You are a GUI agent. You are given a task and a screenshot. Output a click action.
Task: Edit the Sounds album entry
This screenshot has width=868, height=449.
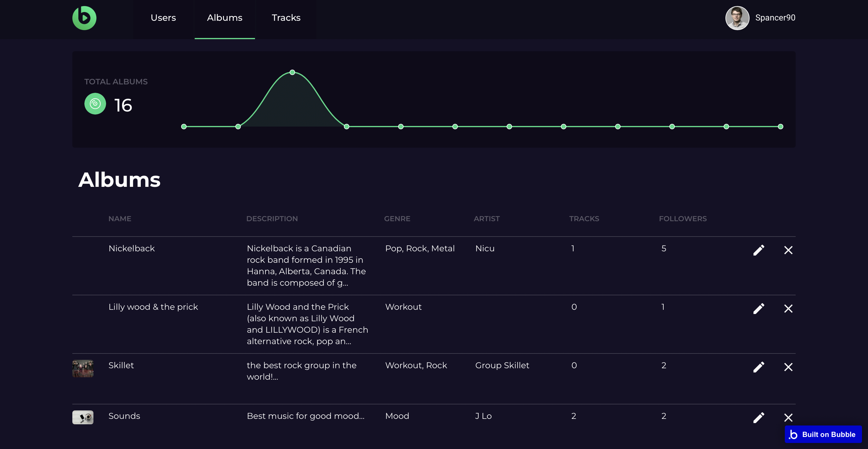point(759,417)
